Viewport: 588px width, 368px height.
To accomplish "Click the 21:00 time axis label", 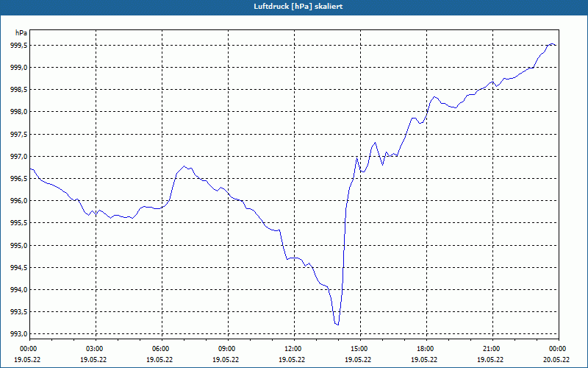I will click(x=492, y=349).
